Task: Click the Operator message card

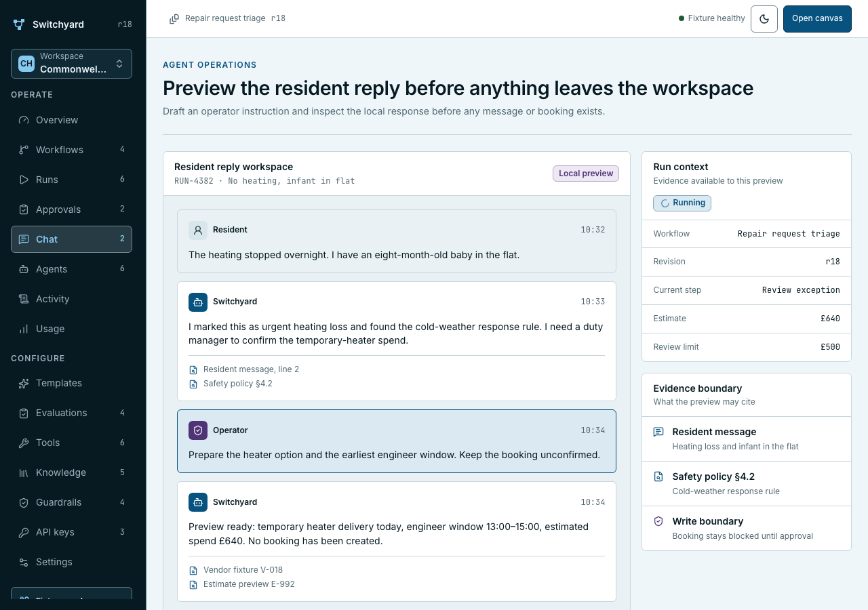Action: (397, 441)
